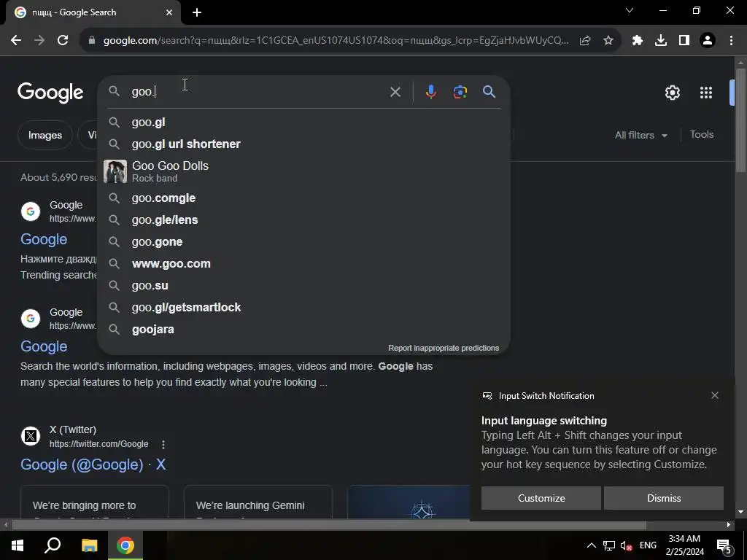Submit search with blue magnifier
The height and width of the screenshot is (560, 747).
tap(489, 91)
